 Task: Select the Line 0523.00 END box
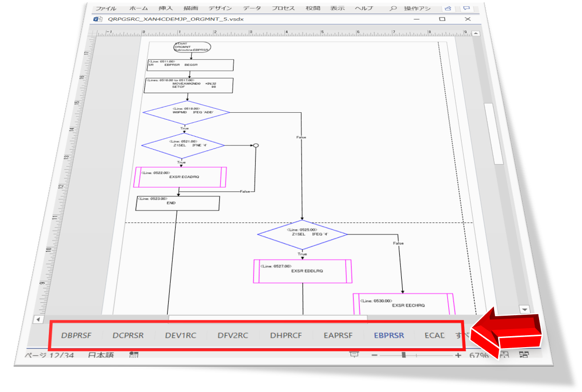(178, 203)
